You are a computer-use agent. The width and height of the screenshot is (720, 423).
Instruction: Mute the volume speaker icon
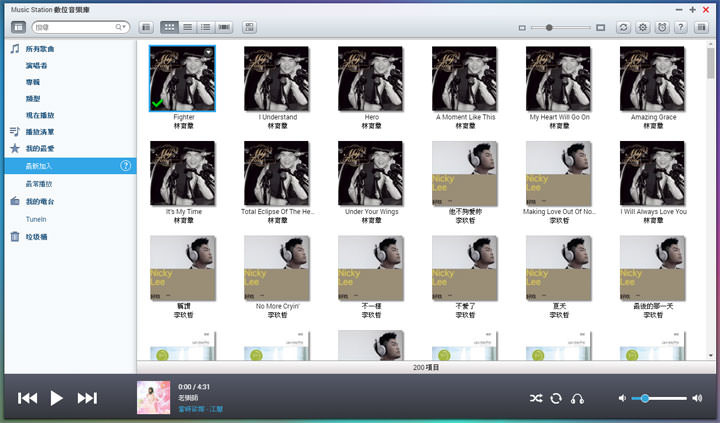[622, 398]
